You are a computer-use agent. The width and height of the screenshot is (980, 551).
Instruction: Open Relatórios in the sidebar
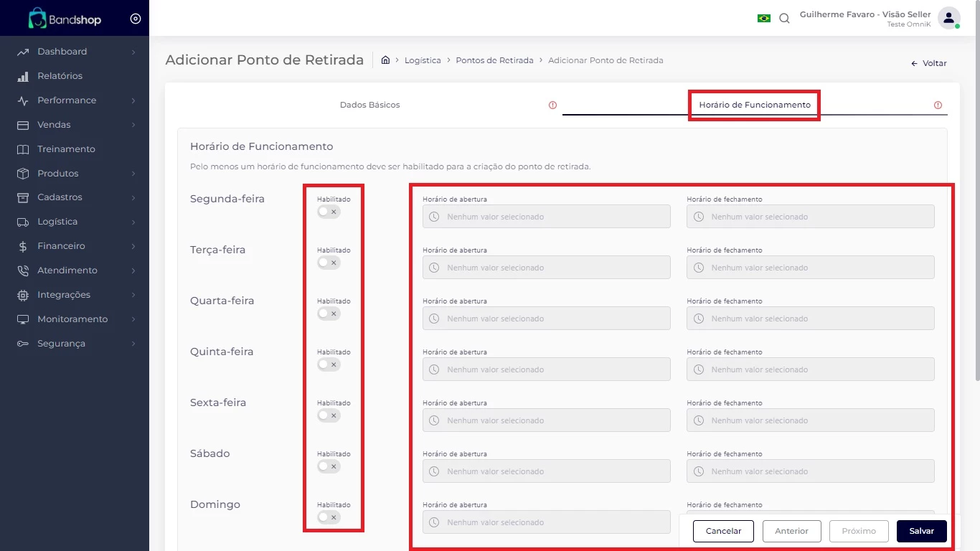coord(60,76)
